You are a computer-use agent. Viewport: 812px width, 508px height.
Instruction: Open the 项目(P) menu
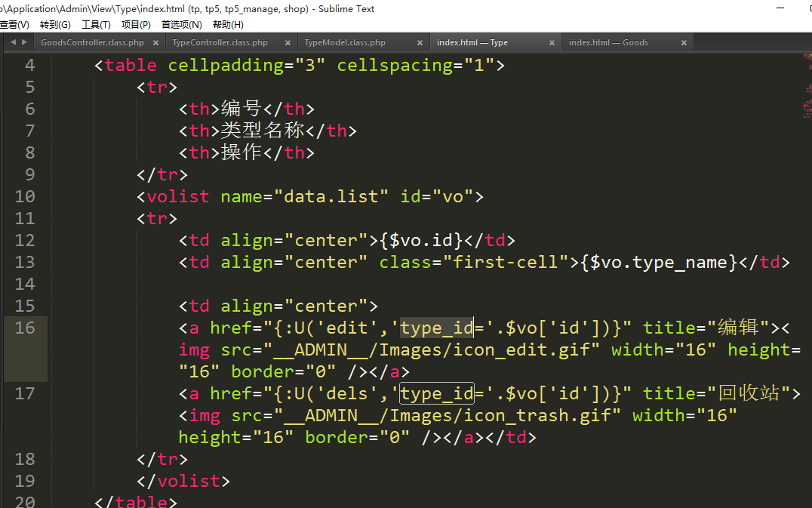tap(136, 25)
